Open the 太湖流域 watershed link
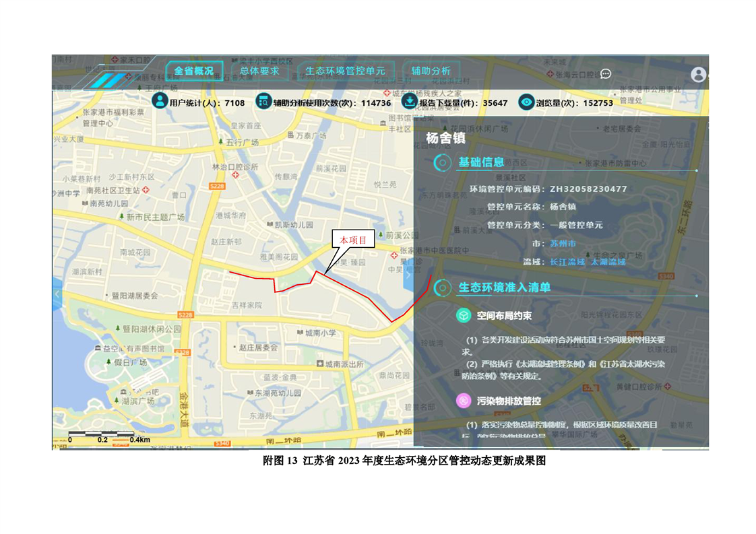The image size is (756, 534). tap(608, 261)
